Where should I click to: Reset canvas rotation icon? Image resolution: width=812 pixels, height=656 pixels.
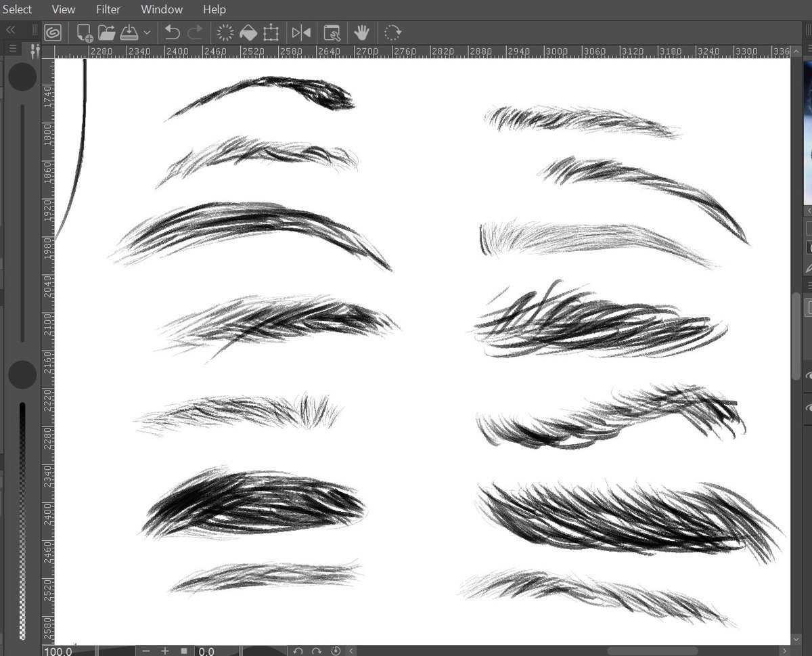336,651
